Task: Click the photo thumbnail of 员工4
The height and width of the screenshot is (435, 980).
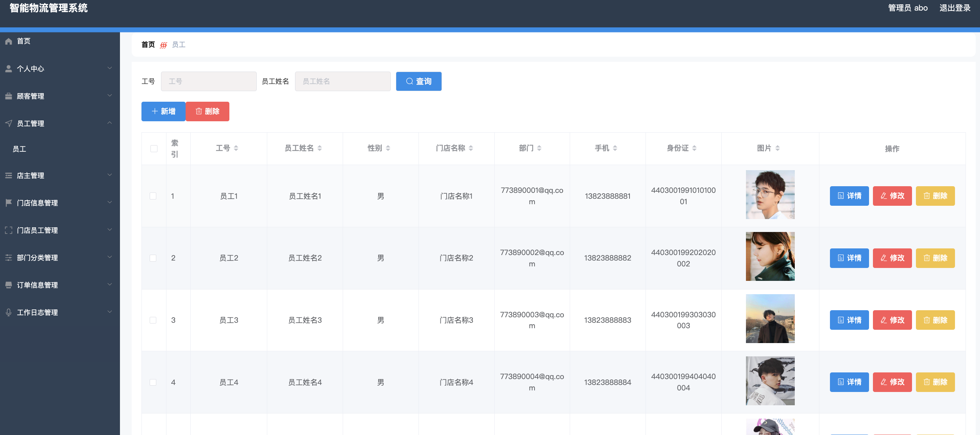Action: pos(770,381)
